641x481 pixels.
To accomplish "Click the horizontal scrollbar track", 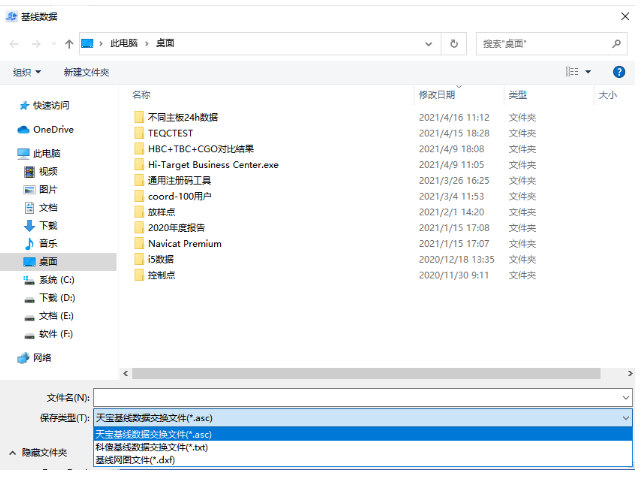I will 366,374.
